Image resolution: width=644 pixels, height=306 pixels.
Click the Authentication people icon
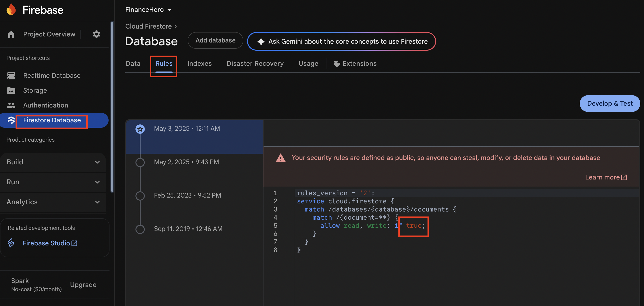coord(11,105)
